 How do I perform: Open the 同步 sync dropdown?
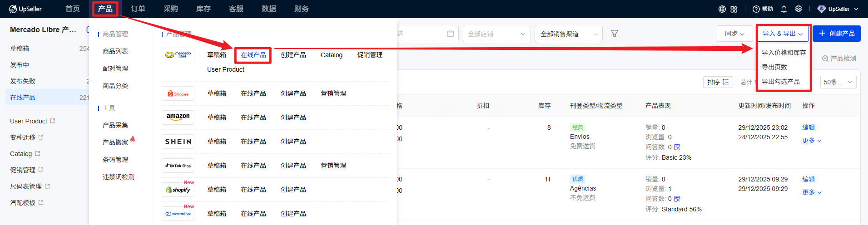click(x=734, y=34)
